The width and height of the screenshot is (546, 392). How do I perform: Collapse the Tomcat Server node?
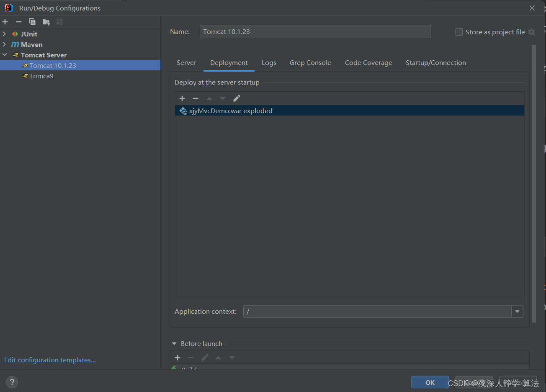[5, 55]
